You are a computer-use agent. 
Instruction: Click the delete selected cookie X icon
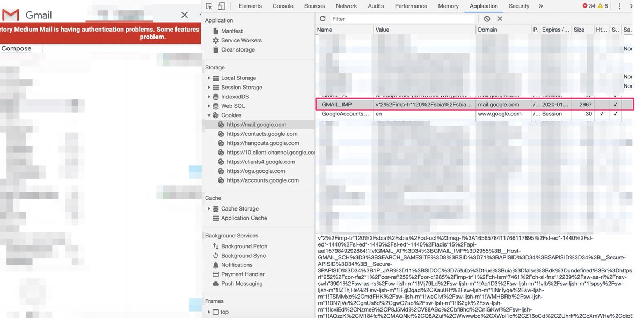pos(500,19)
